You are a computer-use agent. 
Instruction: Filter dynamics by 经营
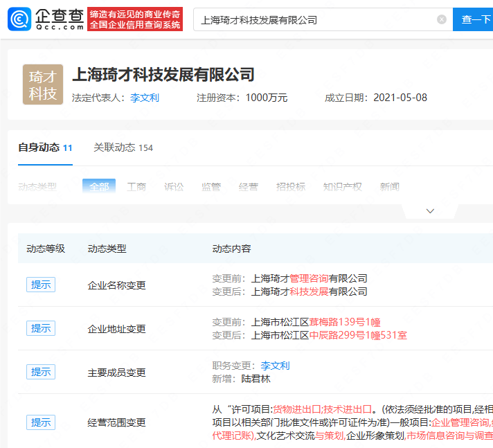(x=249, y=187)
